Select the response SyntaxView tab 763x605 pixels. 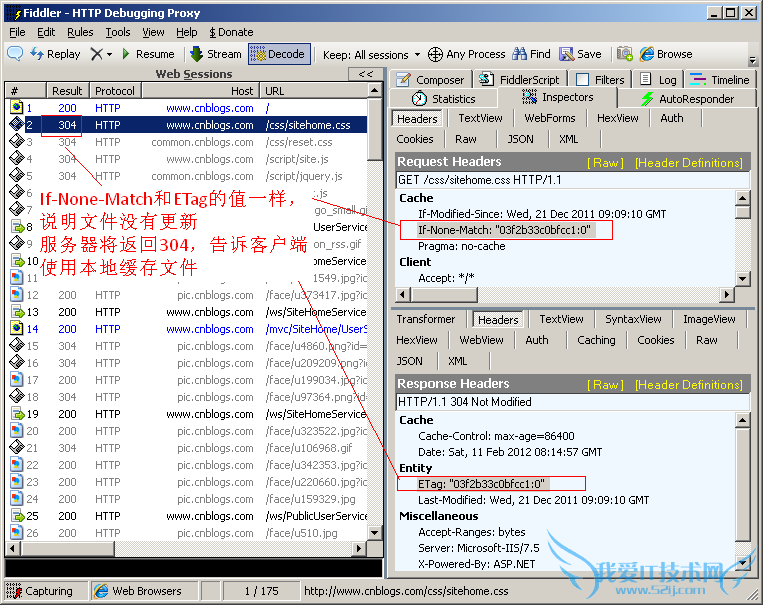coord(633,319)
